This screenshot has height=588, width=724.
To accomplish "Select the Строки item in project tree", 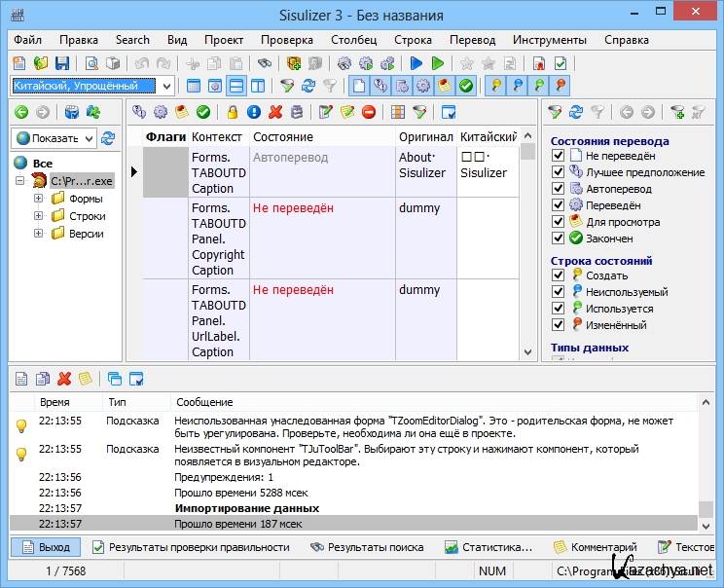I will (87, 216).
